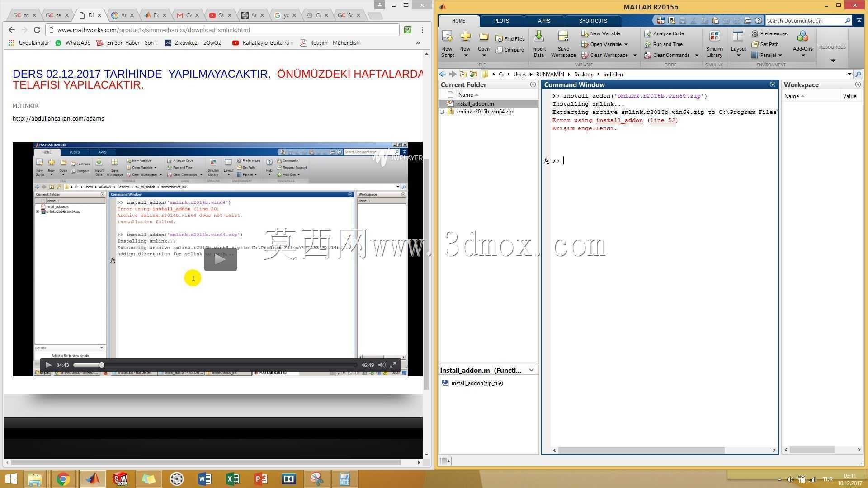
Task: Open the Simulink Library
Action: click(714, 44)
